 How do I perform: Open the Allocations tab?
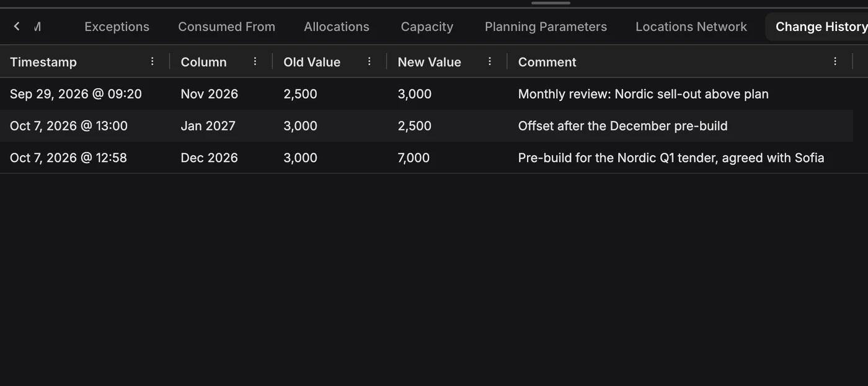[x=337, y=27]
